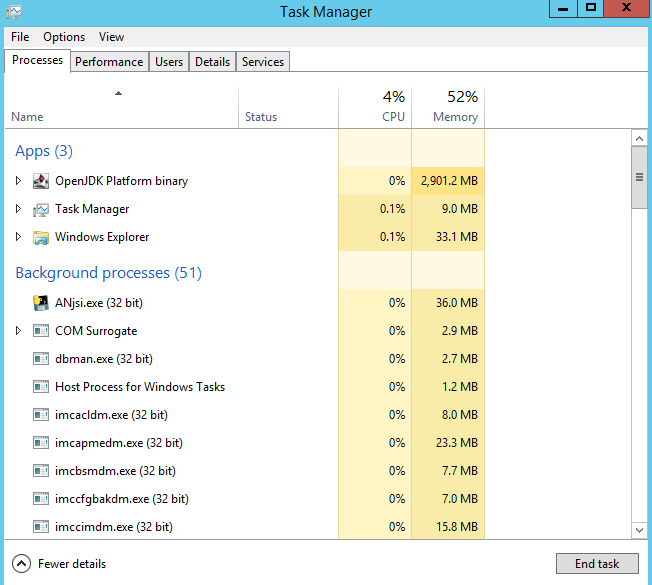Screen dimensions: 652x585
Task: Click the imcbsmdm.exe process icon
Action: click(x=41, y=471)
